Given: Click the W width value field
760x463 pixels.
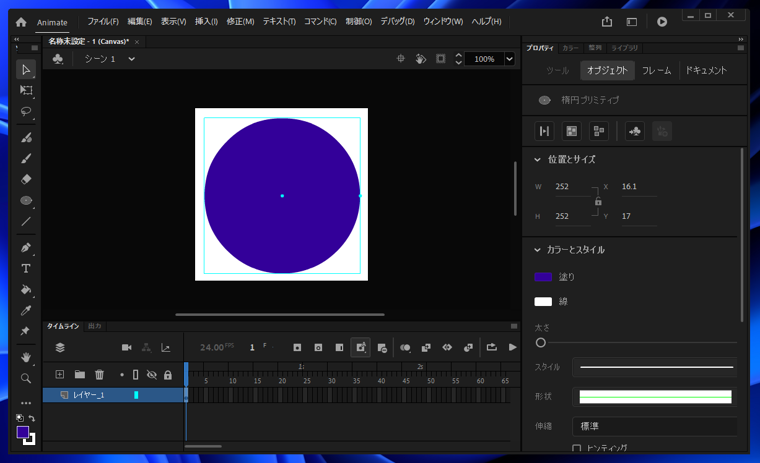Looking at the screenshot, I should (x=568, y=187).
